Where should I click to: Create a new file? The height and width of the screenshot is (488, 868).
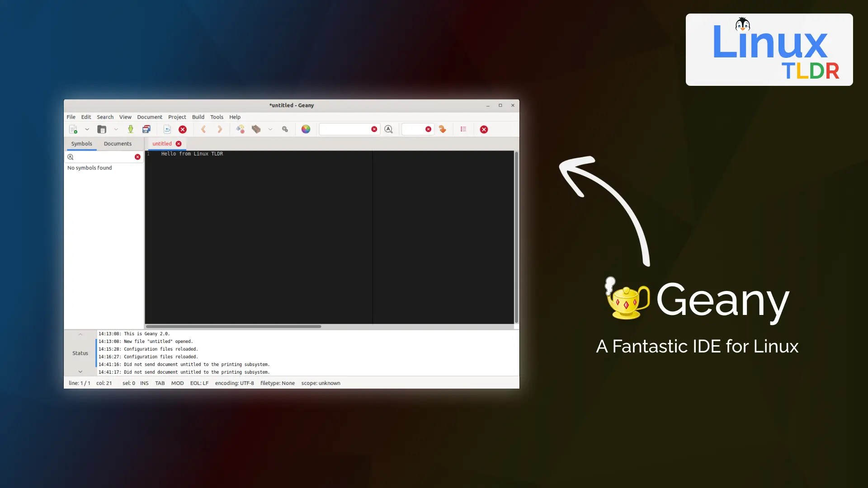pos(73,129)
